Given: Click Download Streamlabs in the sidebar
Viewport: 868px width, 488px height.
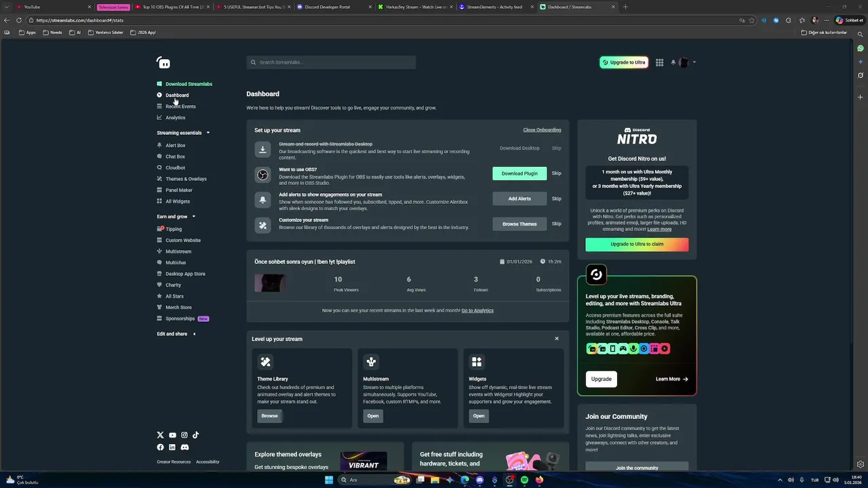Looking at the screenshot, I should 184,84.
